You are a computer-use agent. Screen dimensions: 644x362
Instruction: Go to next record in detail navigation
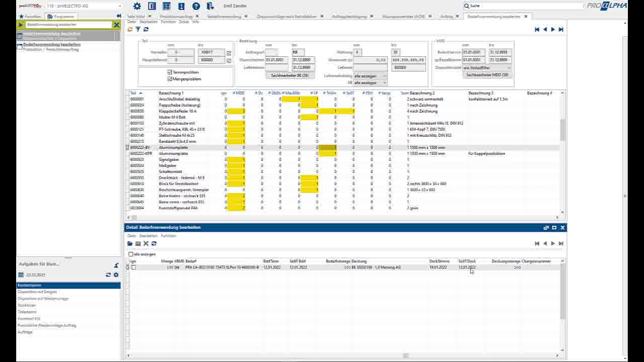click(x=553, y=243)
